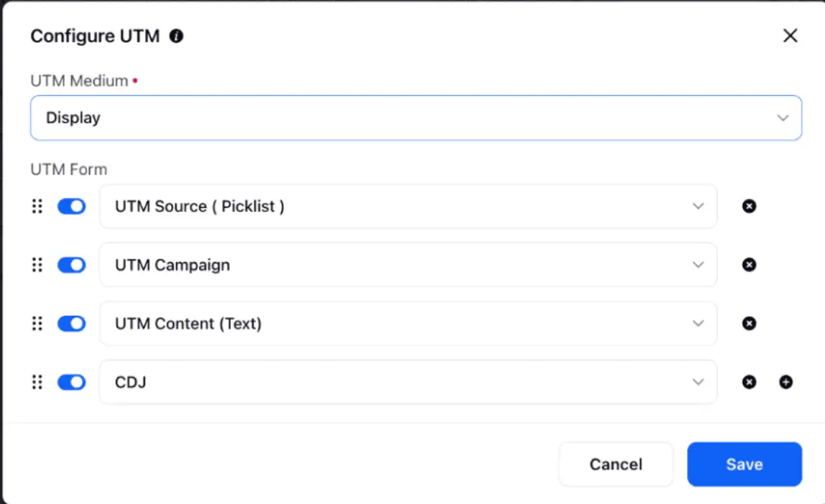This screenshot has width=825, height=504.
Task: Click the Cancel button
Action: click(x=616, y=465)
